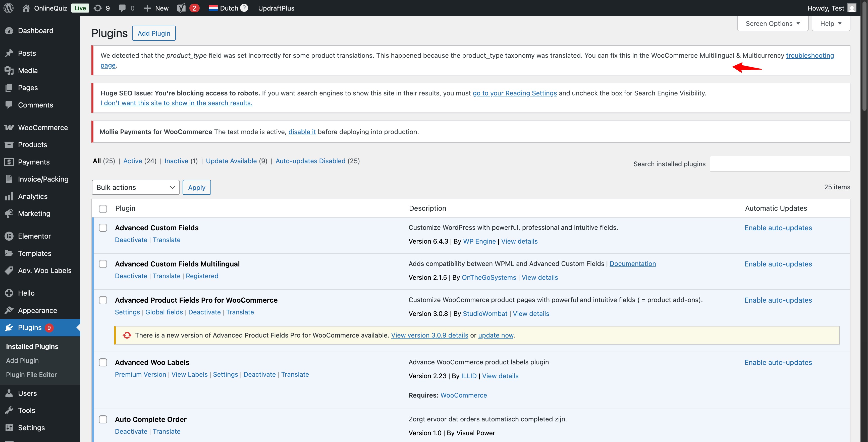Image resolution: width=868 pixels, height=442 pixels.
Task: Click the Comments speech bubble sidebar icon
Action: (x=9, y=105)
